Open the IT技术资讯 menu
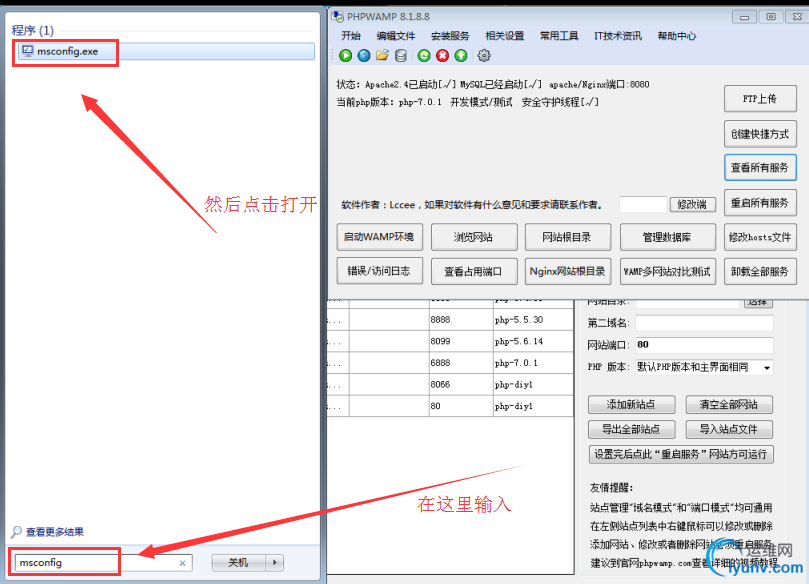Screen dimensions: 809x584 pyautogui.click(x=618, y=36)
